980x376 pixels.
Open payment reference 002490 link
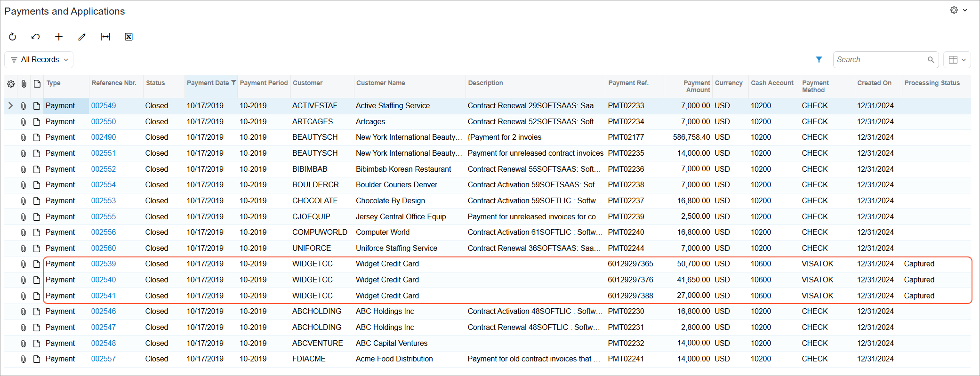(x=104, y=137)
